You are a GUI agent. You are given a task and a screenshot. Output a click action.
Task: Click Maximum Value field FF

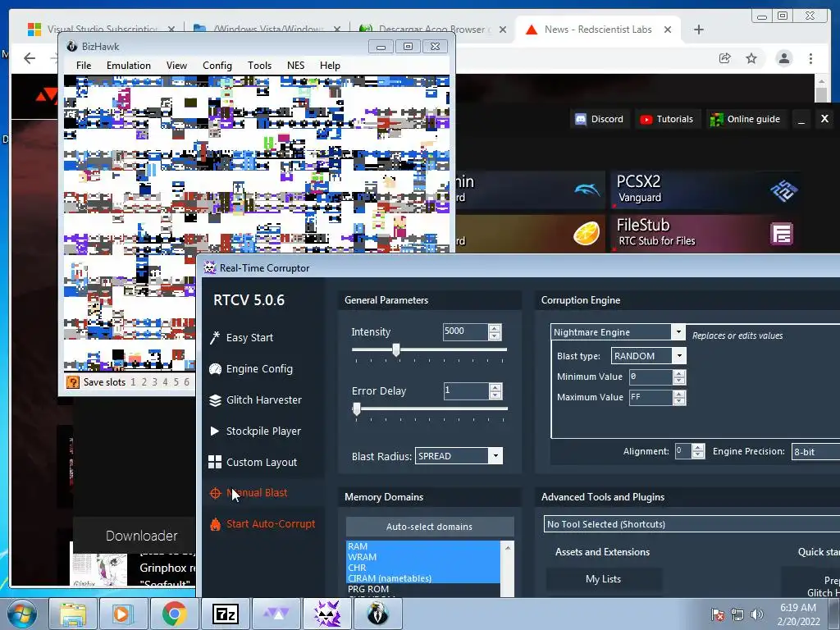[x=651, y=398]
